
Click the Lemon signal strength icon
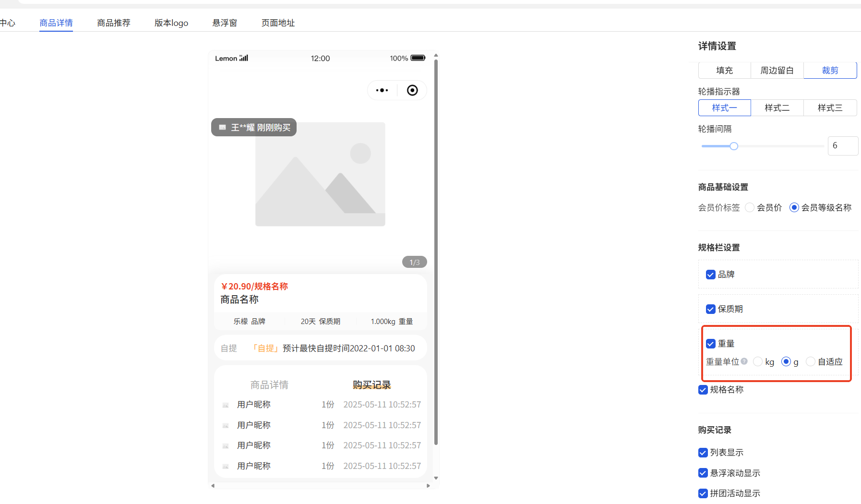(x=244, y=58)
